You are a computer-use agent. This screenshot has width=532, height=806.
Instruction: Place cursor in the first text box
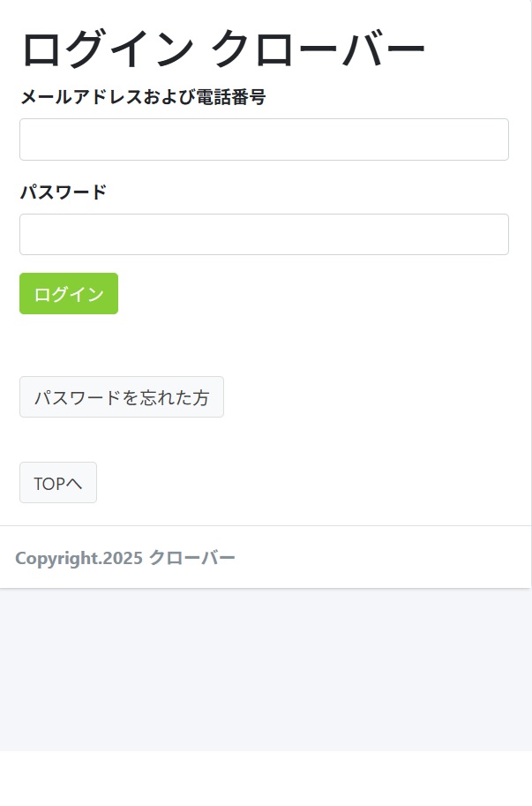tap(264, 139)
